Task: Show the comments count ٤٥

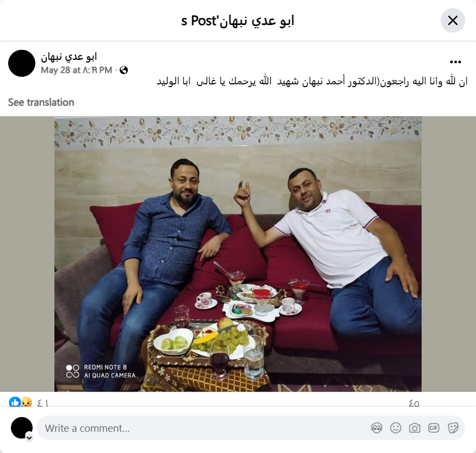Action: pos(414,403)
